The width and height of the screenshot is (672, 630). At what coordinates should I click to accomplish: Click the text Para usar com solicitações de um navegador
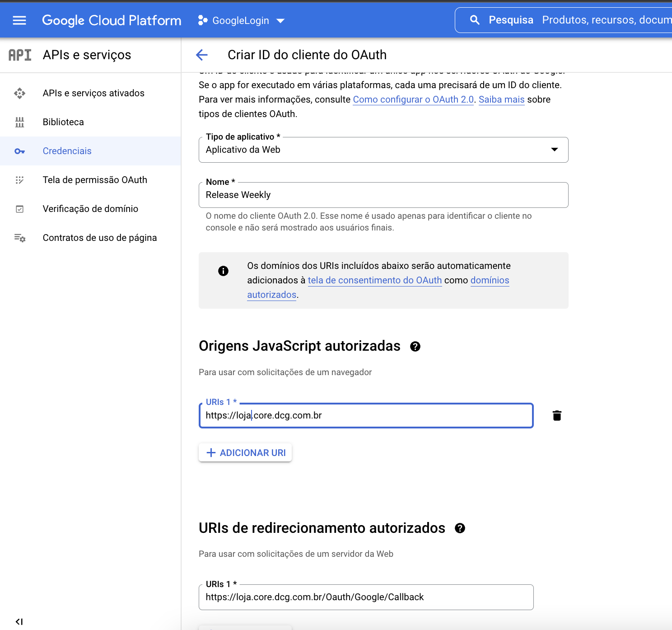(285, 372)
